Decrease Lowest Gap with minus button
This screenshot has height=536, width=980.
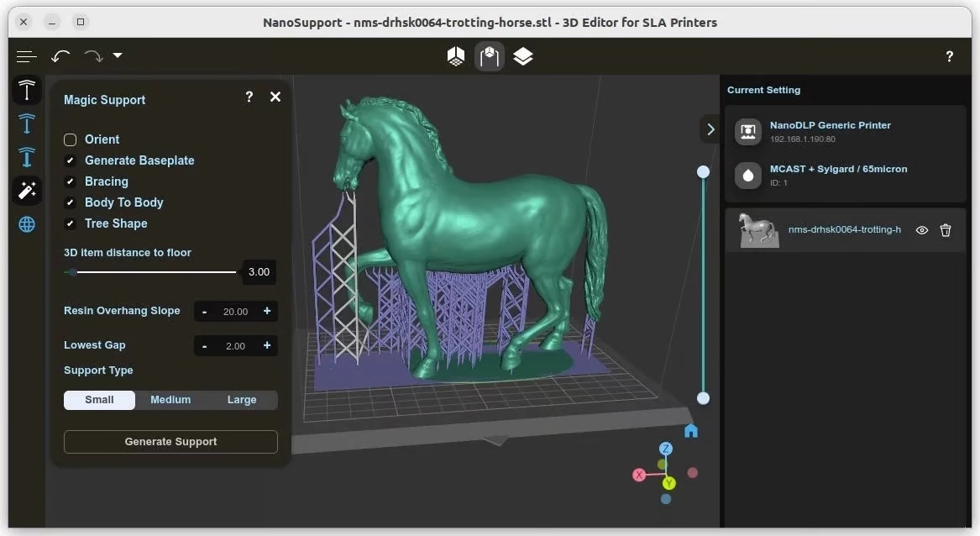pos(204,346)
